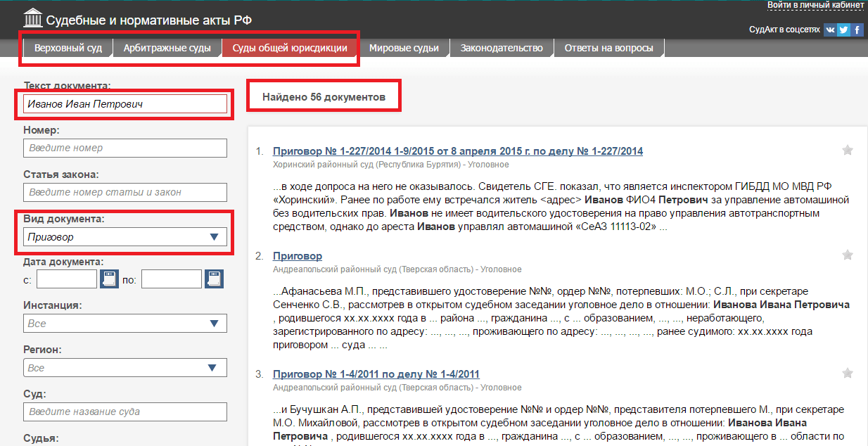
Task: Click the 'Номер' input field
Action: (125, 148)
